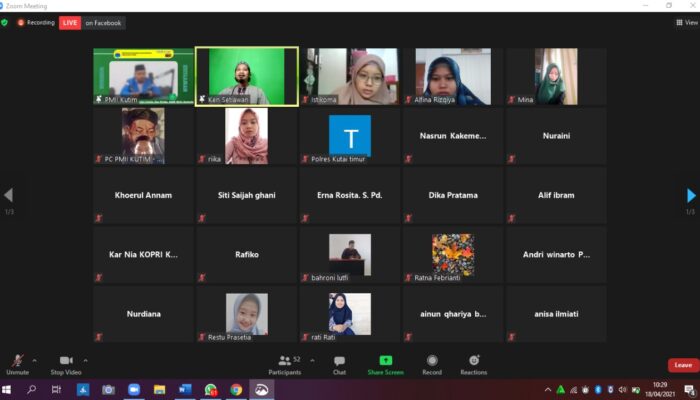
Task: Select Rafiko participant tile
Action: (x=246, y=254)
